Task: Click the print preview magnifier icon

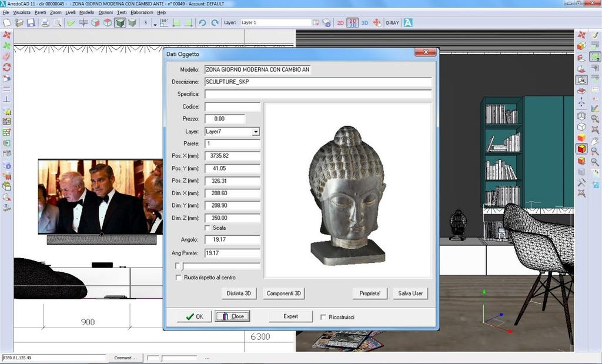Action: [x=57, y=23]
